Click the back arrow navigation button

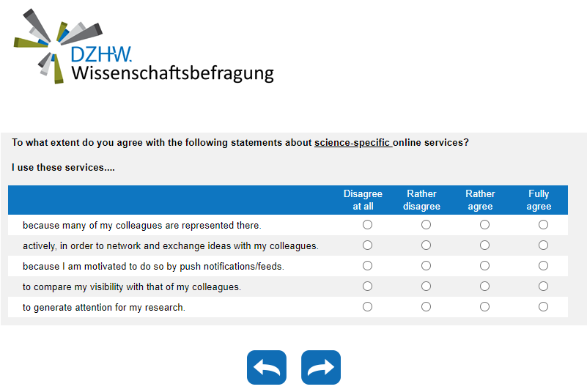pyautogui.click(x=267, y=368)
